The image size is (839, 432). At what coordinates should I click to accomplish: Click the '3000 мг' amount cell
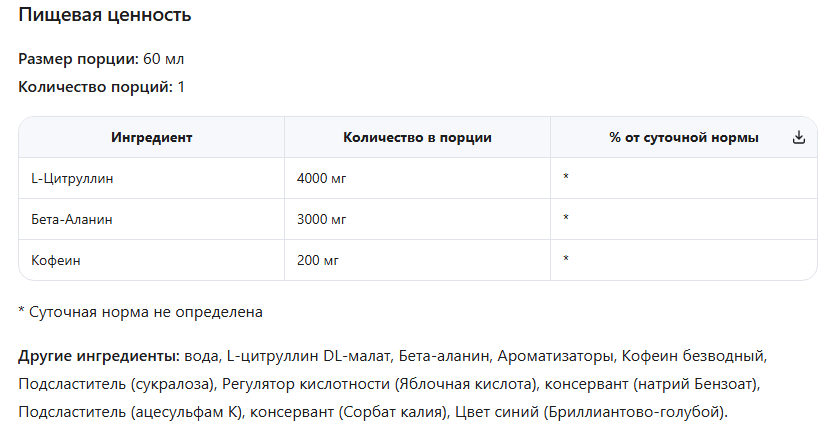321,219
